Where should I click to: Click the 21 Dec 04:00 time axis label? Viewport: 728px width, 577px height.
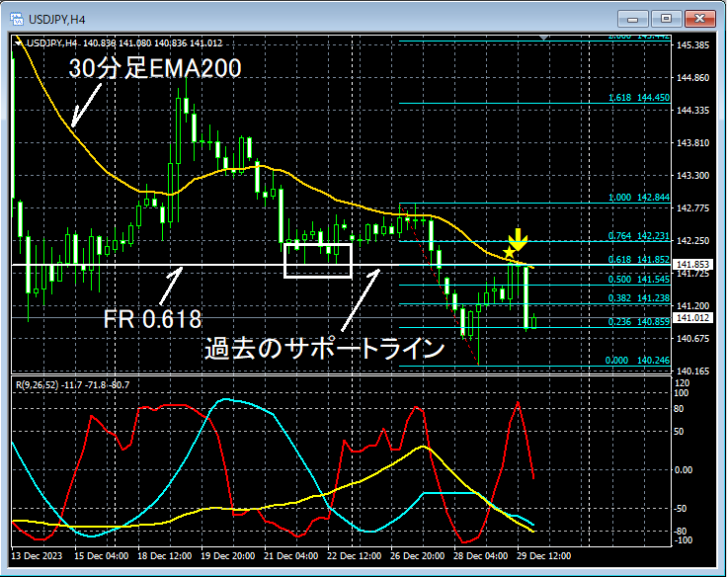(291, 556)
